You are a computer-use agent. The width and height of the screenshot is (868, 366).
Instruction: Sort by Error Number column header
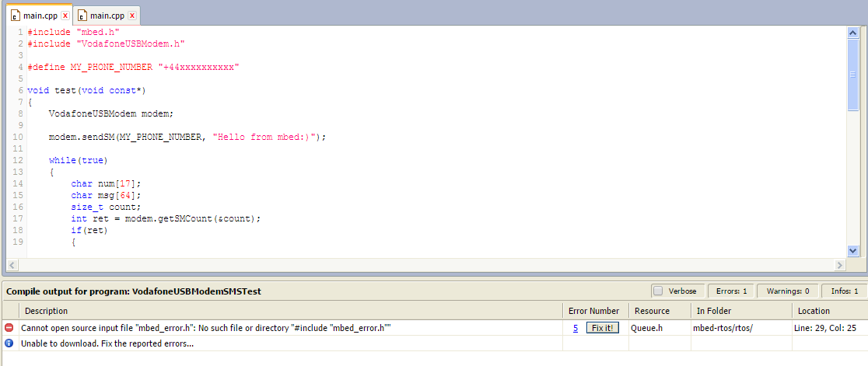tap(596, 311)
